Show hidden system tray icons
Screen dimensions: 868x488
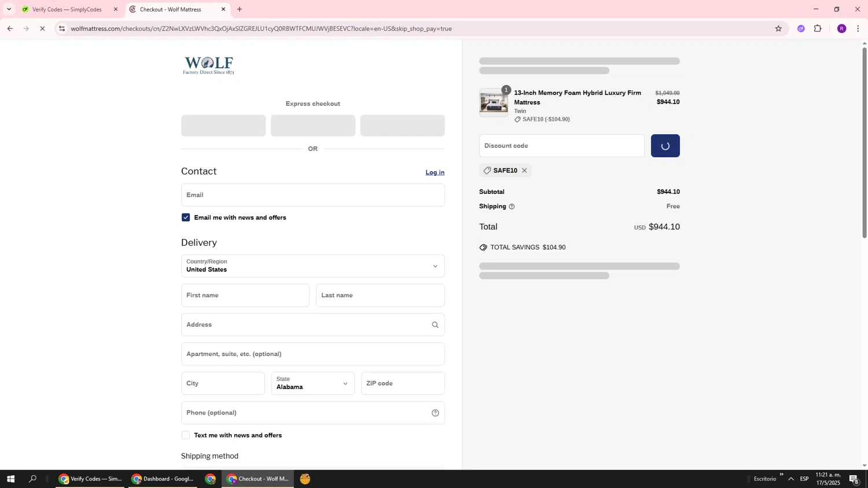point(791,479)
